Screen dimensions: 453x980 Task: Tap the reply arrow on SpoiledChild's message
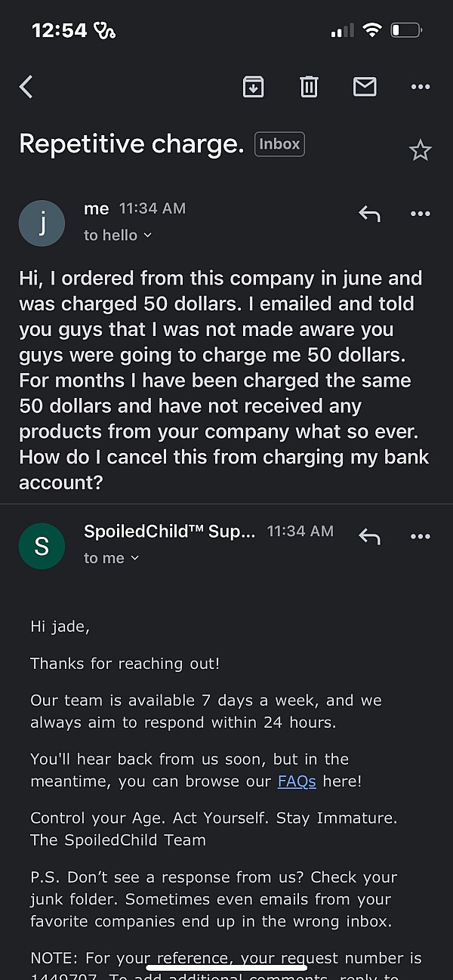pyautogui.click(x=369, y=537)
